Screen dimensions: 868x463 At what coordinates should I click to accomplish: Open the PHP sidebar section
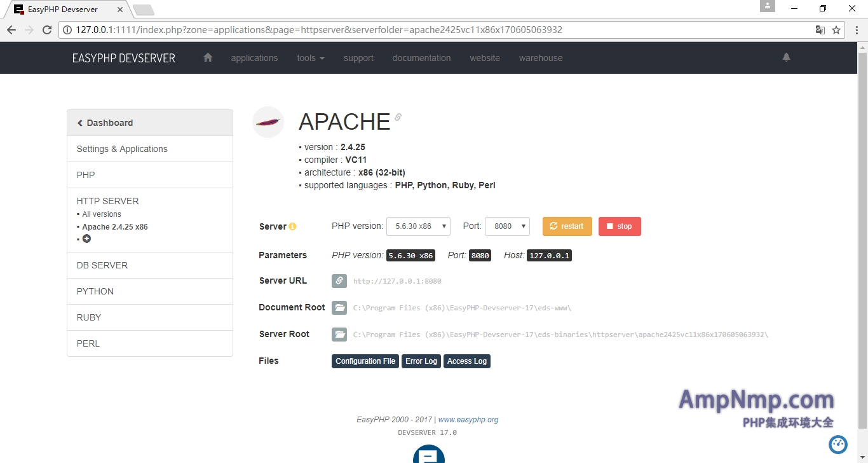tap(150, 175)
